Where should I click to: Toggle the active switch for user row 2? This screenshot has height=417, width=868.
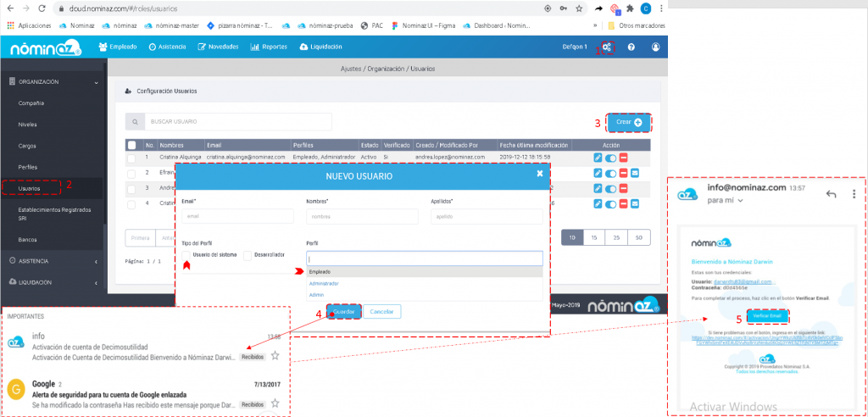click(610, 174)
